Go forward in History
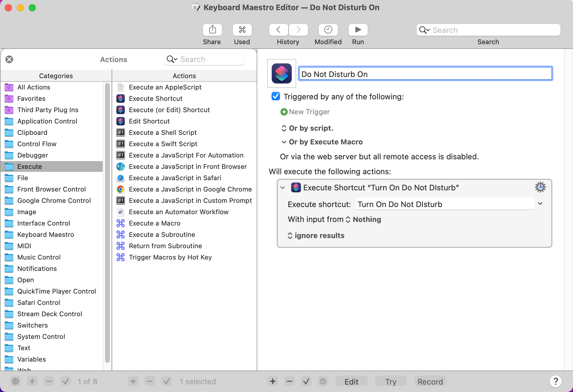The height and width of the screenshot is (392, 573). (x=298, y=30)
